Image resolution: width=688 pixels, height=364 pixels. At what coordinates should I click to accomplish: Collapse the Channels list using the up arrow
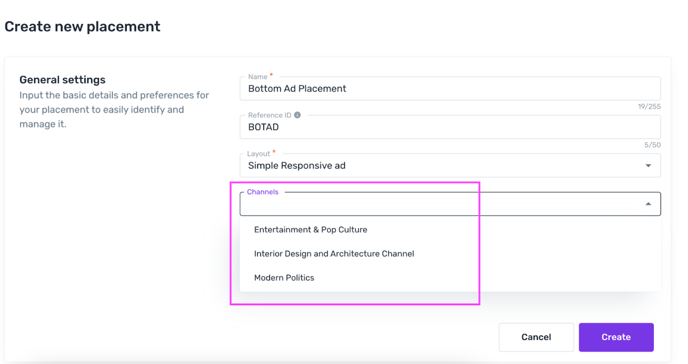648,204
